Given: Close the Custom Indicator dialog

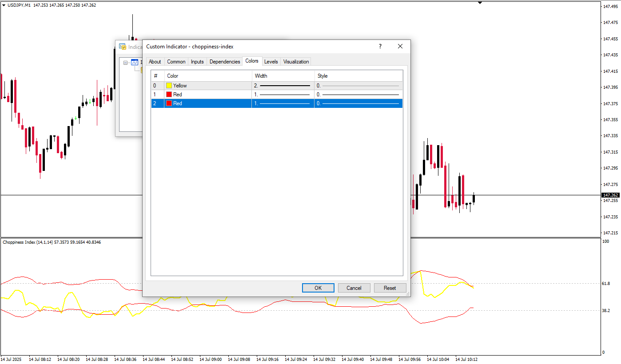Looking at the screenshot, I should pos(400,47).
